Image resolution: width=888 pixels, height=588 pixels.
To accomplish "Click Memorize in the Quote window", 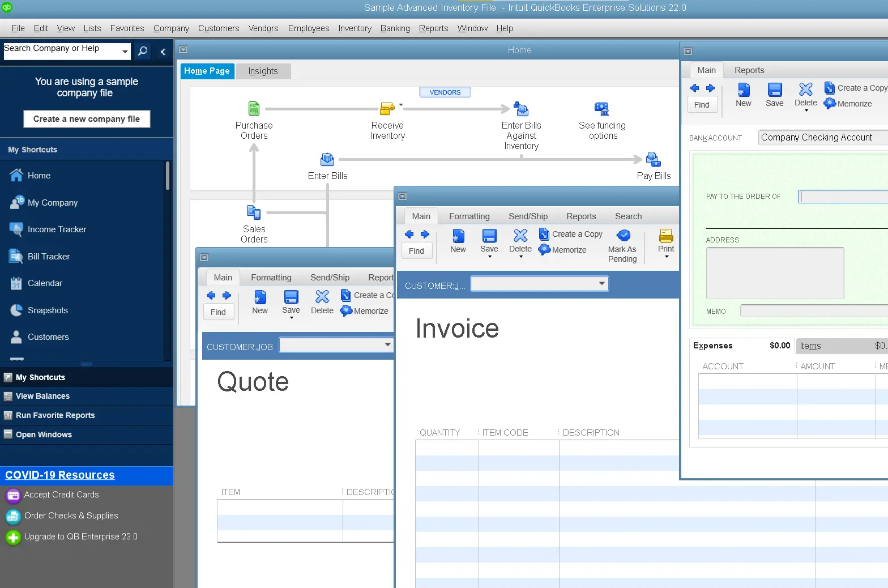I will tap(365, 311).
